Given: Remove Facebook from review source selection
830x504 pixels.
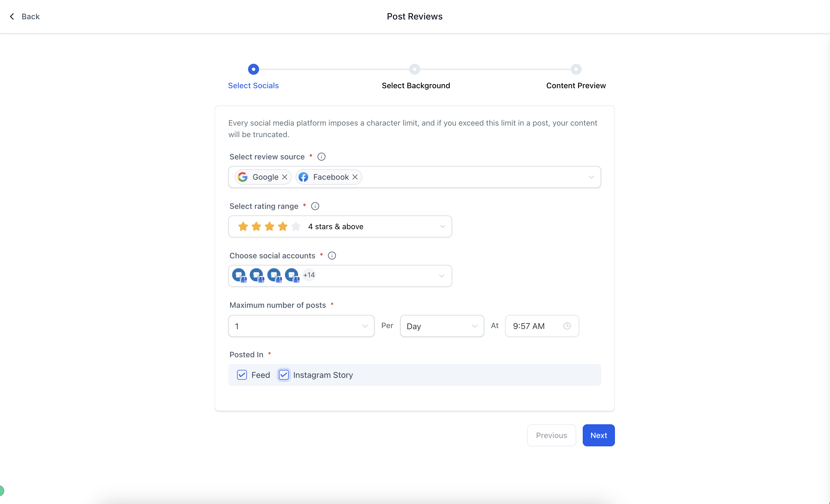Looking at the screenshot, I should click(356, 176).
